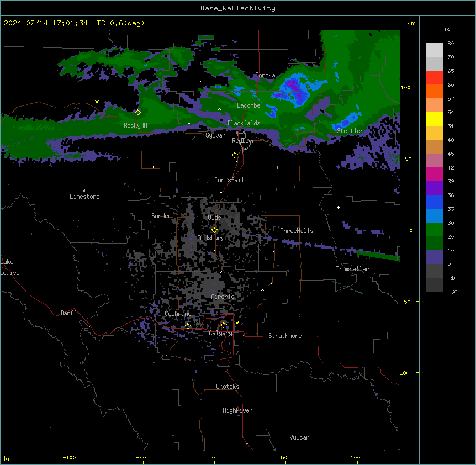Screen dimensions: 476x465
Task: Click the km unit label at bottom left
Action: pos(8,459)
